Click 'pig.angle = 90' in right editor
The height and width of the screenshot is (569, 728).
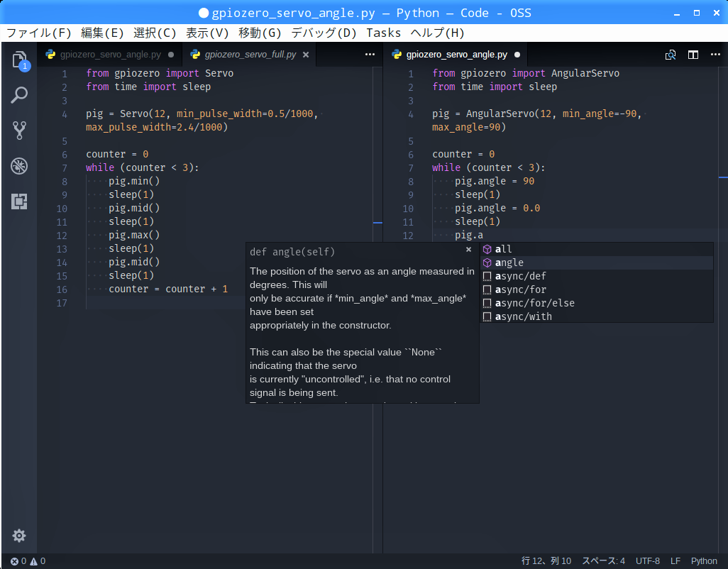(495, 181)
